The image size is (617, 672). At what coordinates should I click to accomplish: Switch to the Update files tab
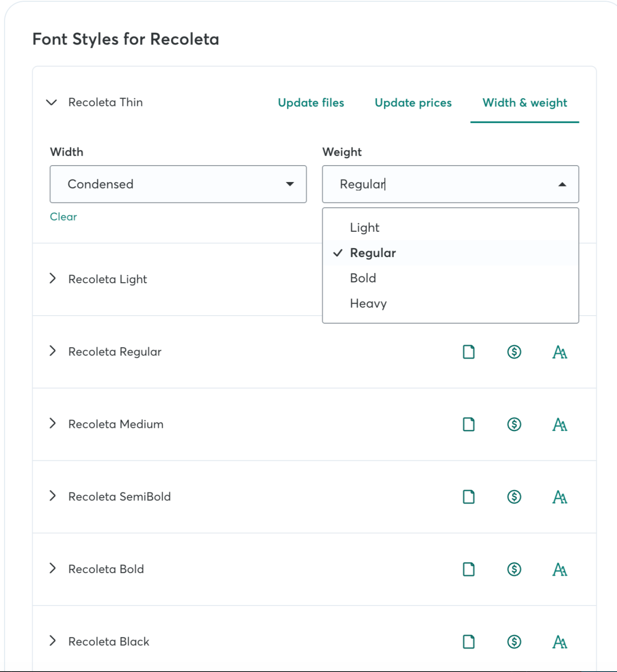pos(311,103)
